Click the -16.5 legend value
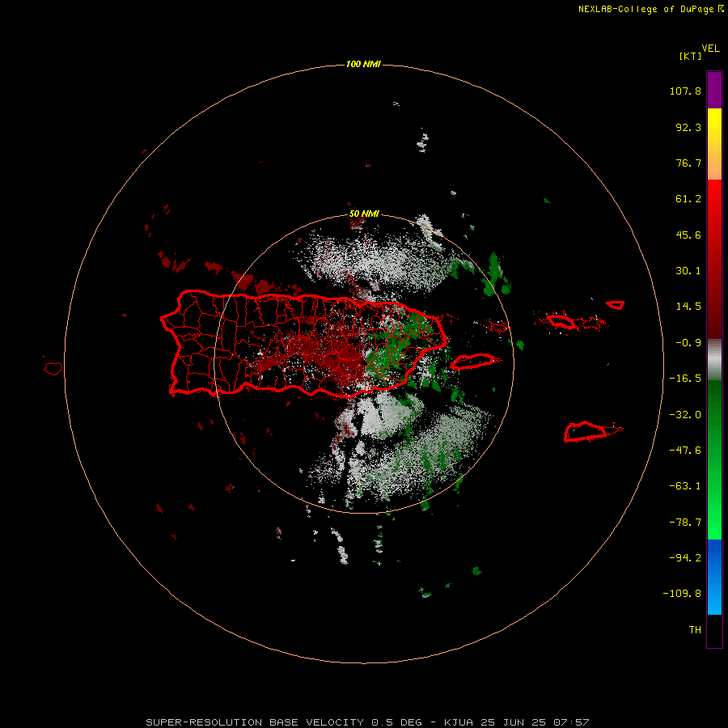 coord(685,379)
